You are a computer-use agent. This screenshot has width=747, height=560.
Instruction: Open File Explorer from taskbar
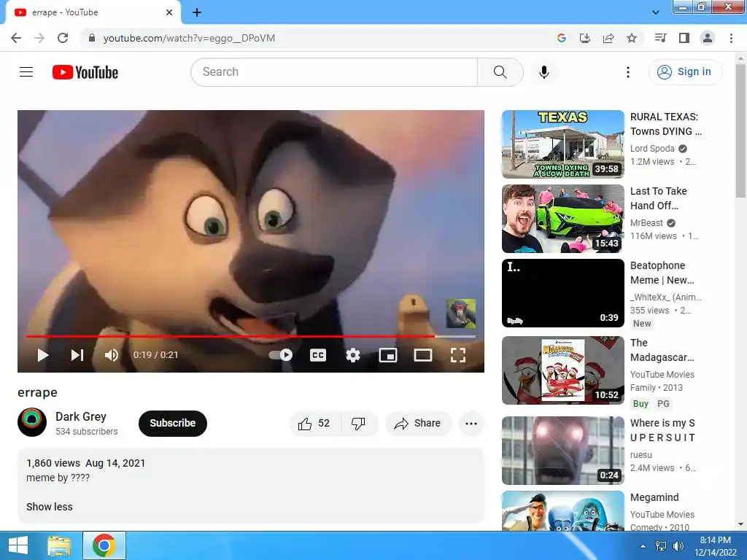pos(59,545)
